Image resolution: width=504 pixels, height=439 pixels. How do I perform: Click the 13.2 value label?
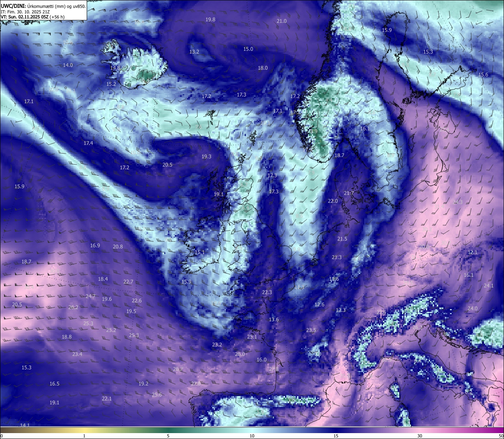pos(194,52)
